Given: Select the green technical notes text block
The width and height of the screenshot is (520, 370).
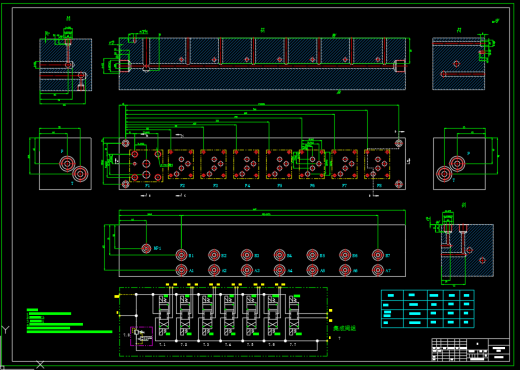Looking at the screenshot, I should coord(69,321).
